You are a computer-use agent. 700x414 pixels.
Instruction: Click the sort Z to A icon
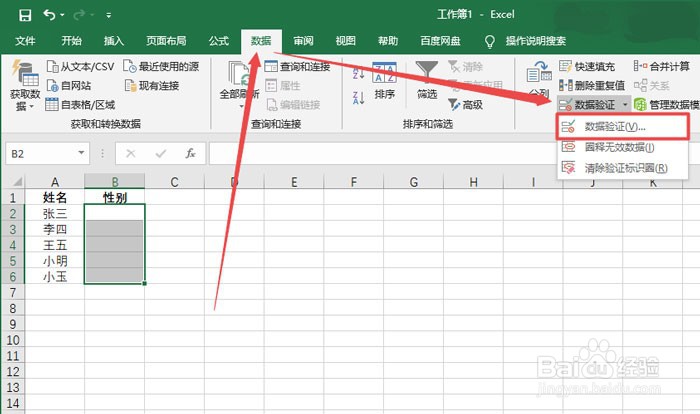[358, 97]
